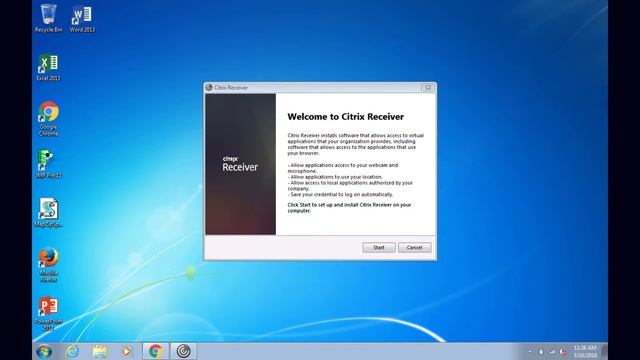Select the Google Chrome desktop shortcut

(x=49, y=119)
